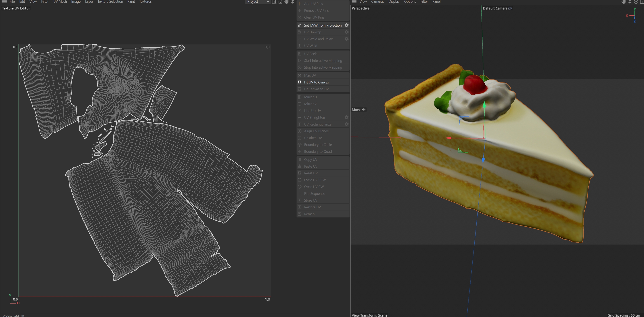Open the Project dropdown in UV editor
This screenshot has width=644, height=317.
point(258,2)
